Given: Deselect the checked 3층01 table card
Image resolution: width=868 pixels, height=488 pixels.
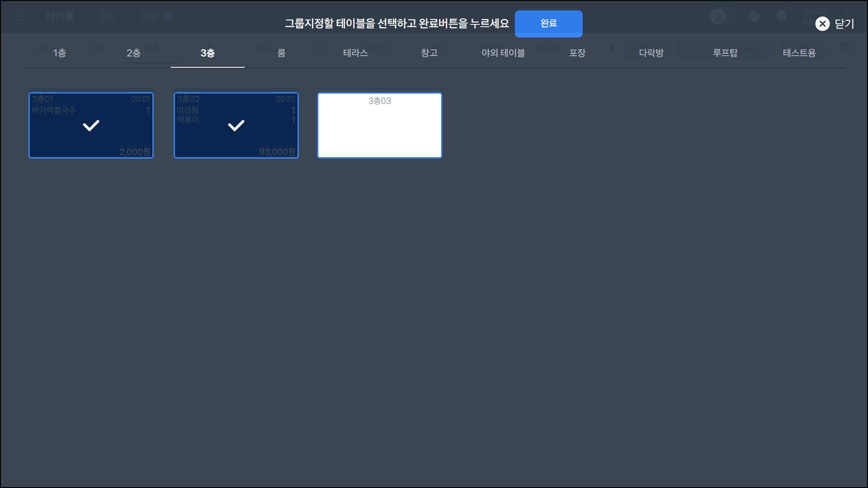Looking at the screenshot, I should [x=91, y=125].
